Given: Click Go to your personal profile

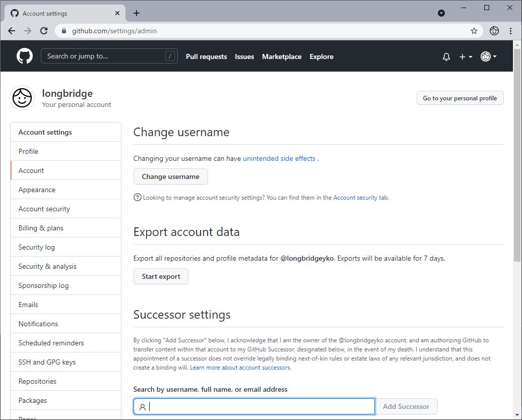Looking at the screenshot, I should coord(460,98).
